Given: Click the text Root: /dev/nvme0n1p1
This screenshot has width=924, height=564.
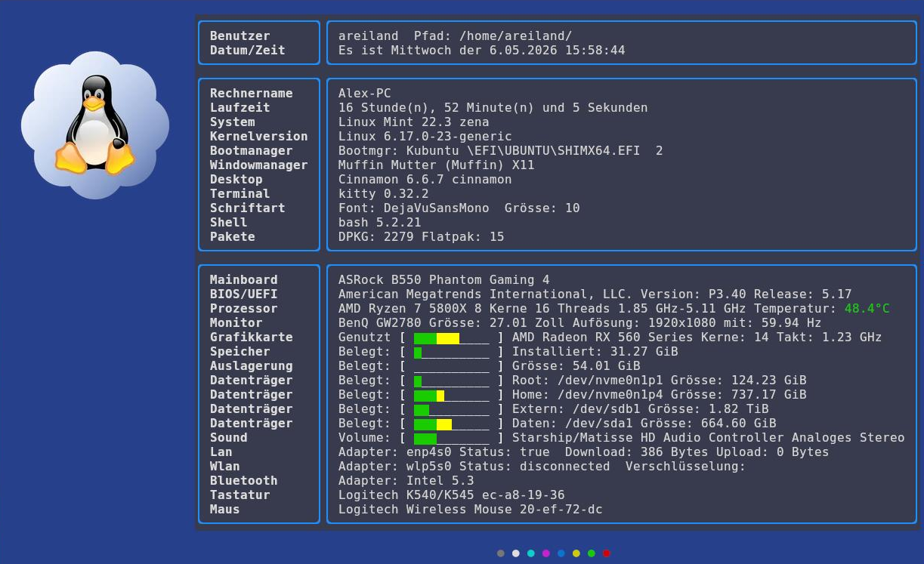Looking at the screenshot, I should pyautogui.click(x=588, y=381).
